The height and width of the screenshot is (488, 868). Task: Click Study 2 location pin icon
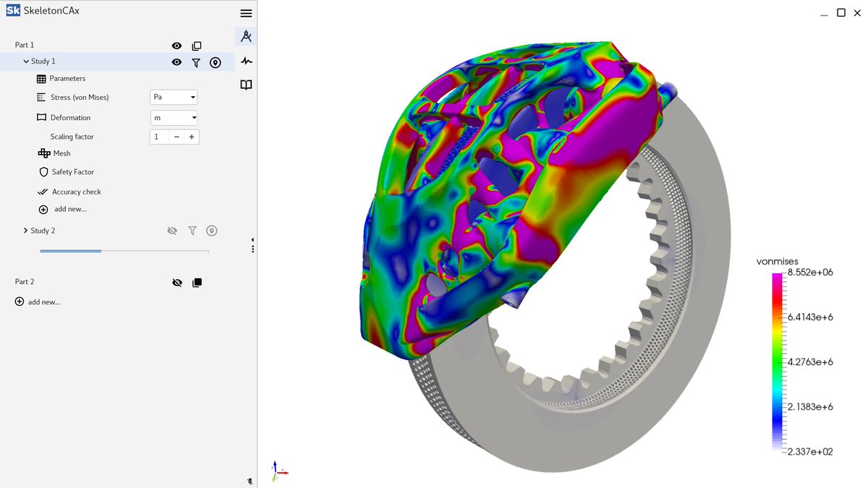pyautogui.click(x=211, y=231)
